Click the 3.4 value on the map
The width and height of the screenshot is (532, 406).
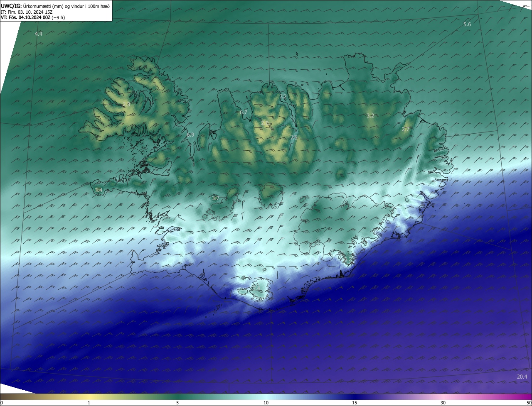pyautogui.click(x=99, y=190)
